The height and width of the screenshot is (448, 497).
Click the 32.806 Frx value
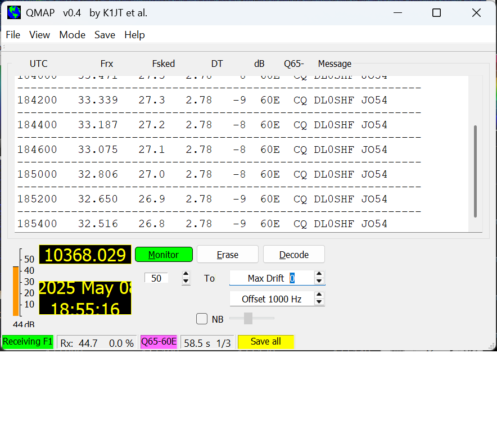(98, 174)
